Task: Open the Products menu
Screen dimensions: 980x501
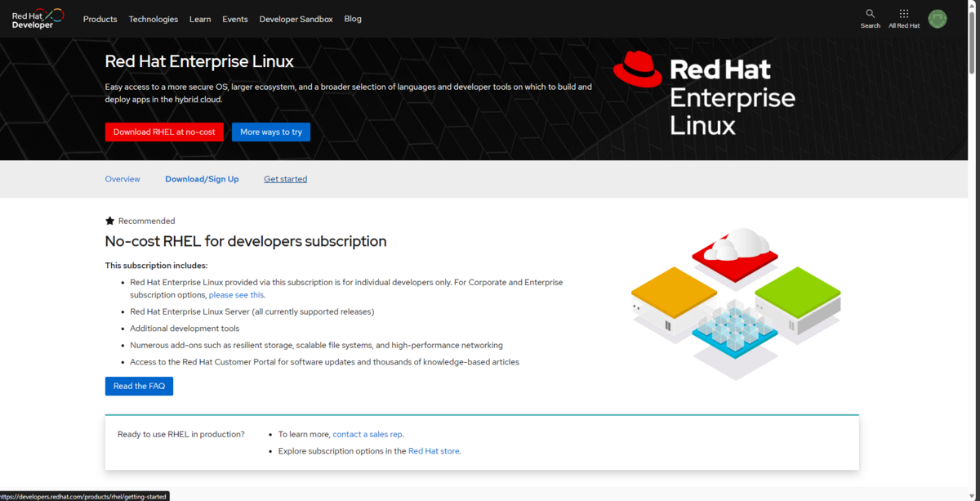Action: (100, 19)
